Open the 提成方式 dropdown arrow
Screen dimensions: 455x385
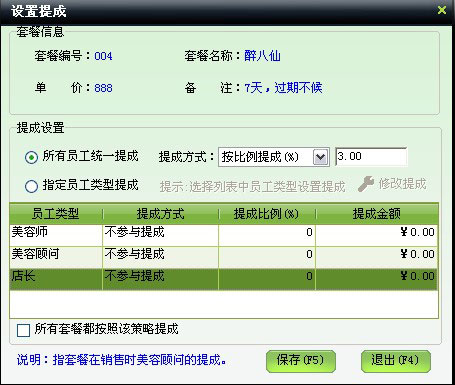[320, 157]
